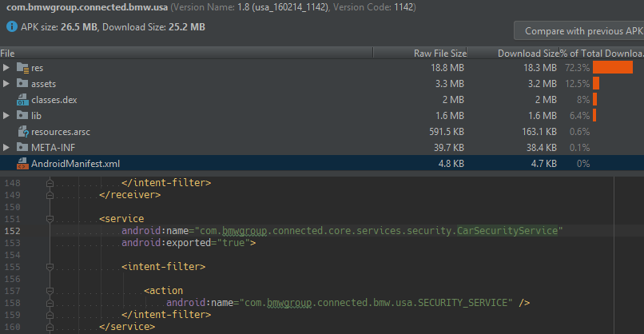This screenshot has height=334, width=644.
Task: Expand the META-INF folder arrow
Action: [x=6, y=147]
